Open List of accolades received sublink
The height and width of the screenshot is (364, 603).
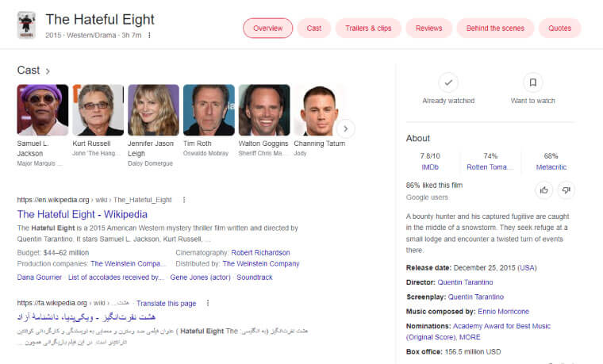click(116, 277)
